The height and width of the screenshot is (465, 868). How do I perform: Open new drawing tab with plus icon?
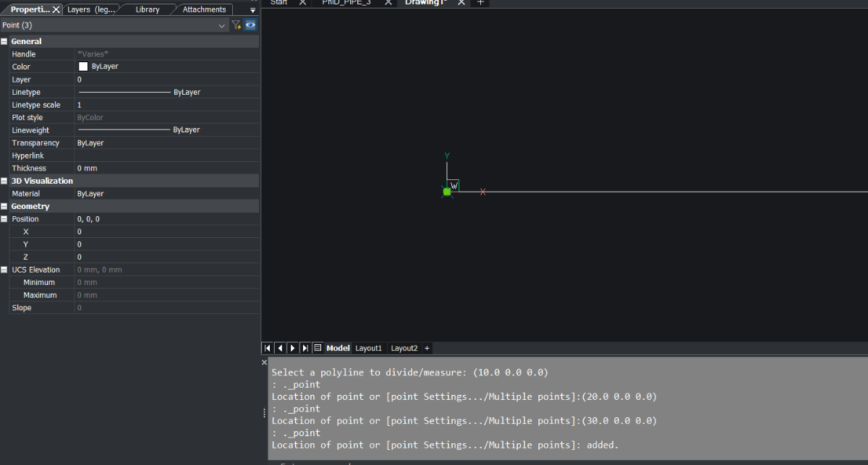480,2
